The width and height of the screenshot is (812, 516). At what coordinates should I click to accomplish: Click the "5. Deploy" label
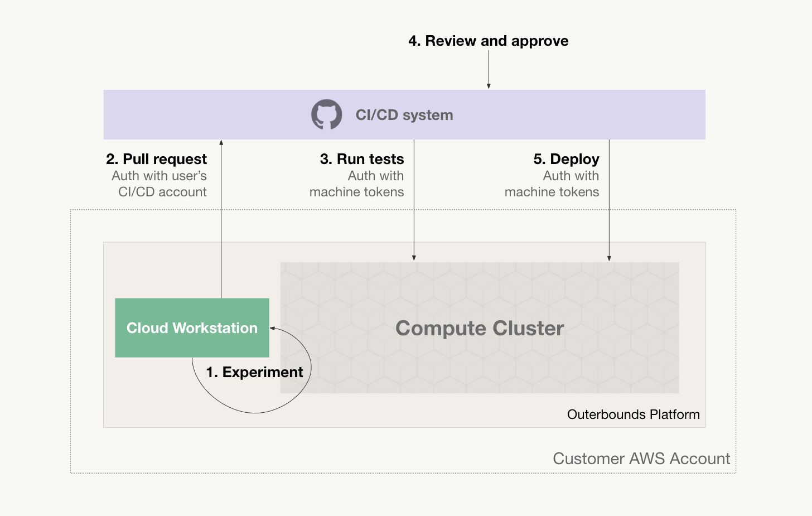click(x=567, y=159)
